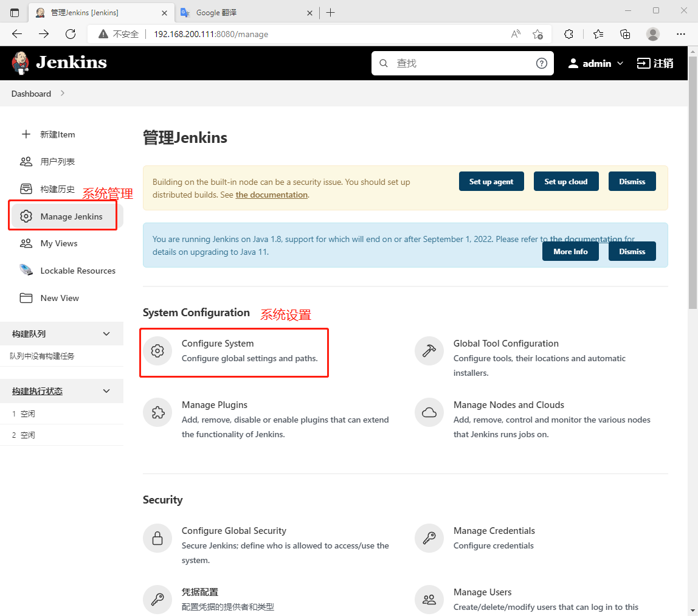Click the read aloud icon in address bar
This screenshot has width=698, height=616.
click(x=516, y=34)
